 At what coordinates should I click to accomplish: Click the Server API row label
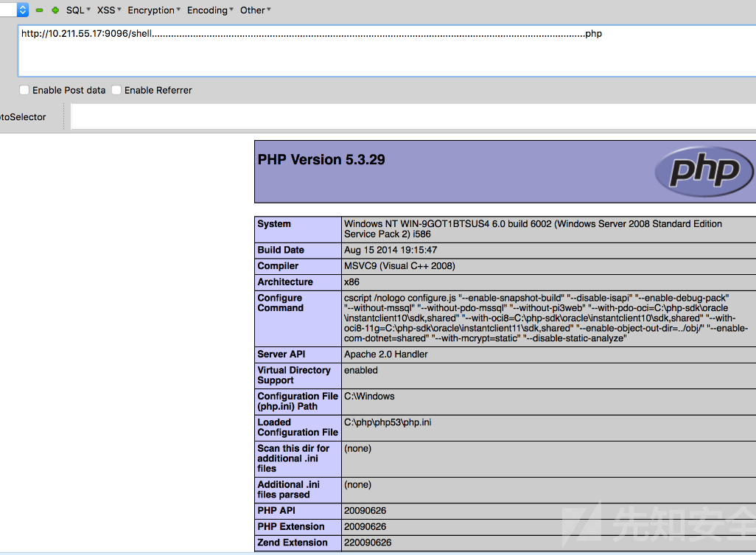[281, 354]
